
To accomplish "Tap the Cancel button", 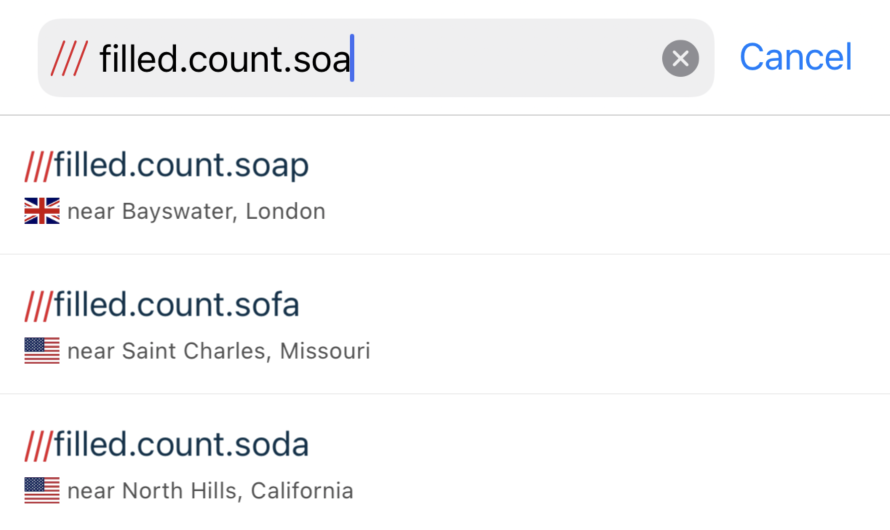I will coord(795,57).
